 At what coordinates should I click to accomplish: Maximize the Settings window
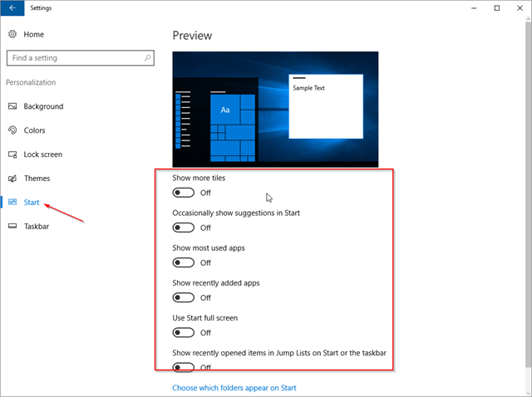[497, 7]
